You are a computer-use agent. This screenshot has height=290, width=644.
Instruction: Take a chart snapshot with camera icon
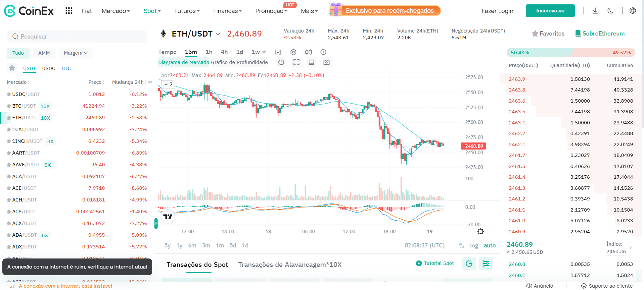(326, 62)
